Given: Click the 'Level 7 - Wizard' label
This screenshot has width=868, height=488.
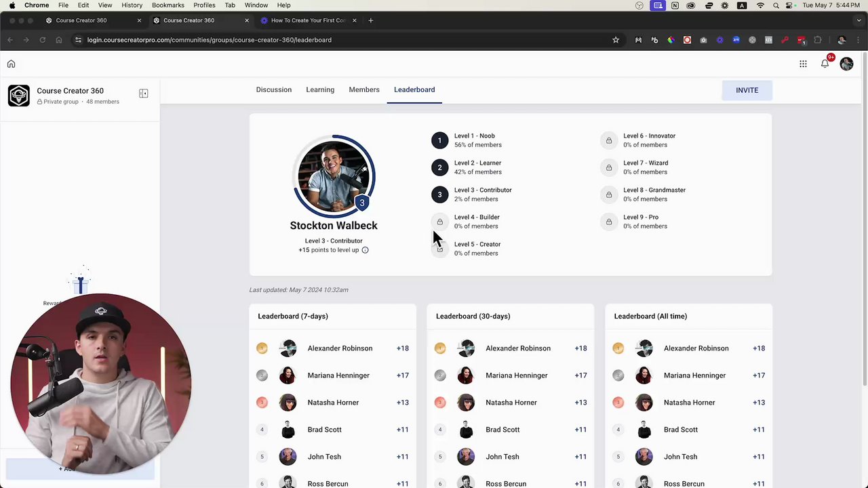Looking at the screenshot, I should pyautogui.click(x=646, y=163).
